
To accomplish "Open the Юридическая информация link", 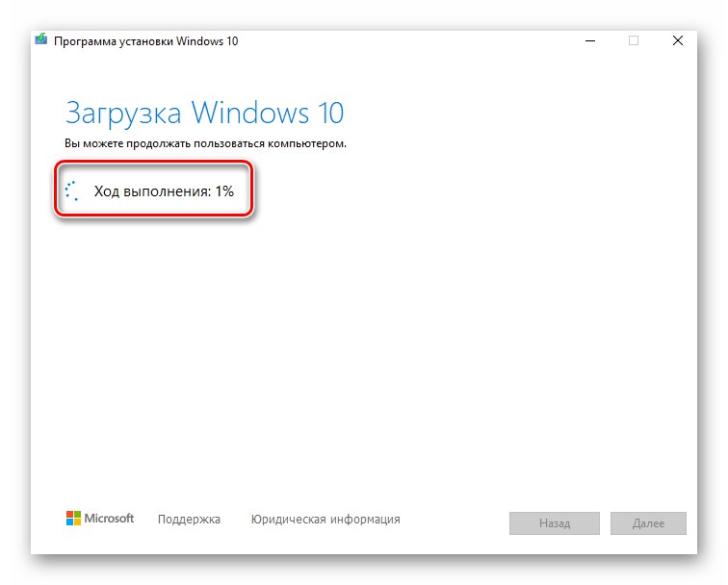I will coord(325,520).
